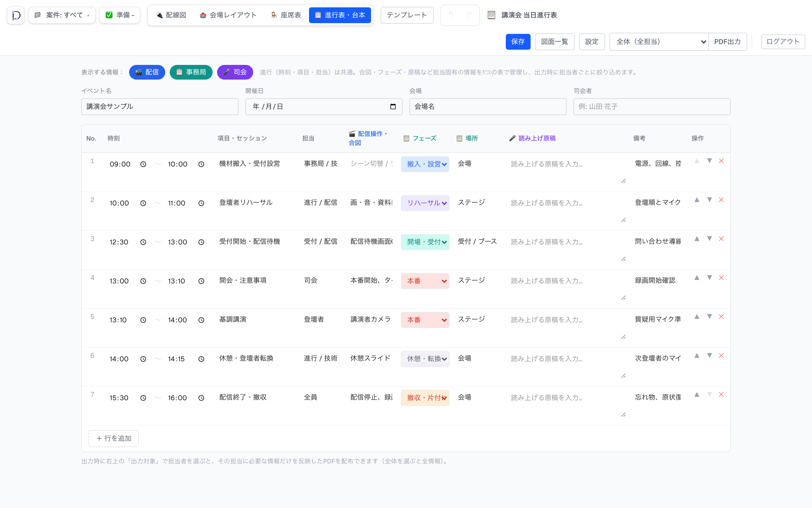Click the 配信操作・合図 column header

368,138
